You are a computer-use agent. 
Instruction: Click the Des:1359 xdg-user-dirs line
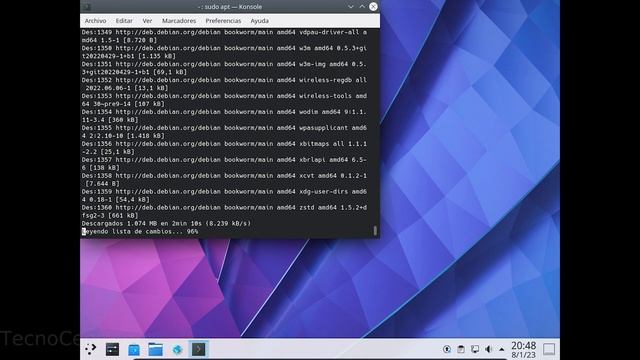224,196
